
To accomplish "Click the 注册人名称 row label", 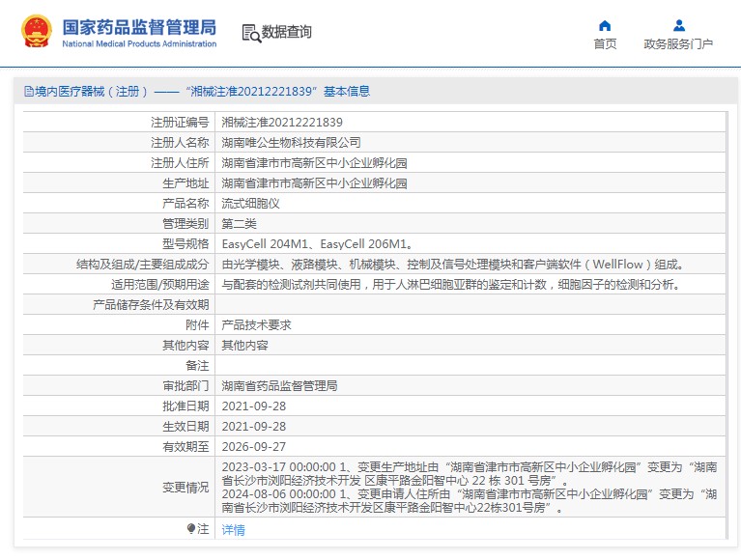I will 180,143.
